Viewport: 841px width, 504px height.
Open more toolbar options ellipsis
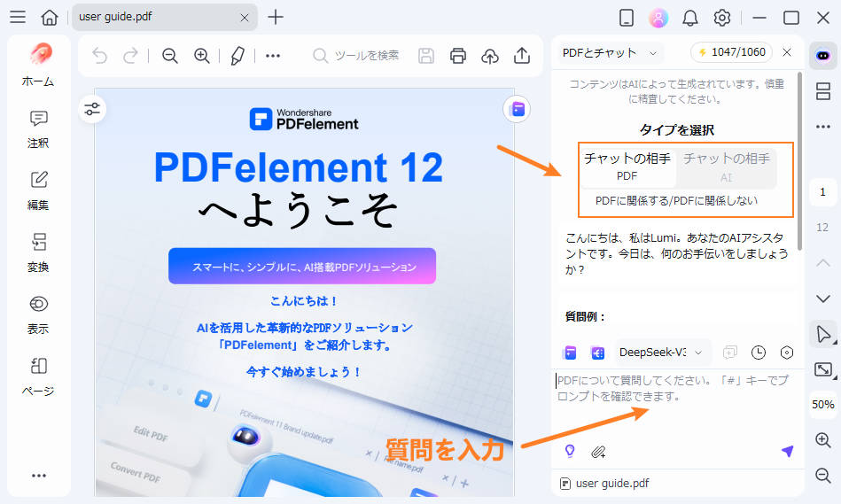point(273,55)
